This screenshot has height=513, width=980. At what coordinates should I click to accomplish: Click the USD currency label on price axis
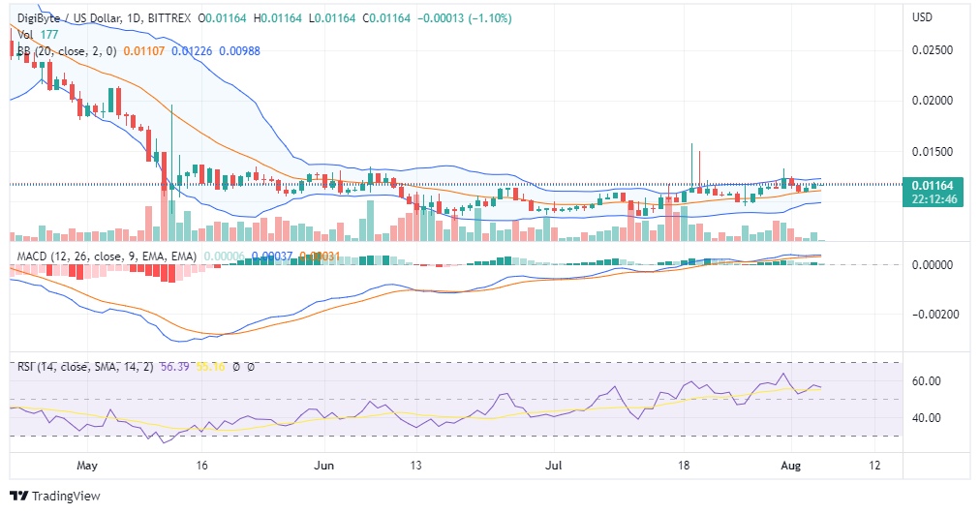coord(923,17)
